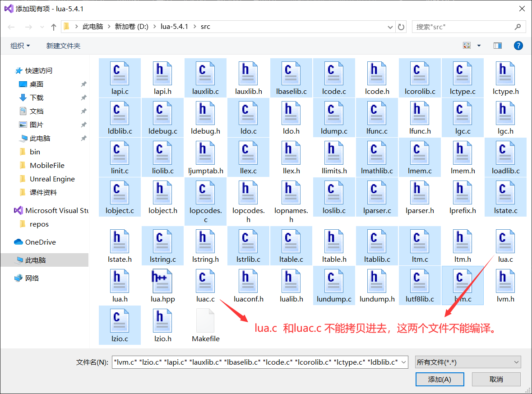This screenshot has height=394, width=532.
Task: Click the 添加 button
Action: [x=439, y=379]
